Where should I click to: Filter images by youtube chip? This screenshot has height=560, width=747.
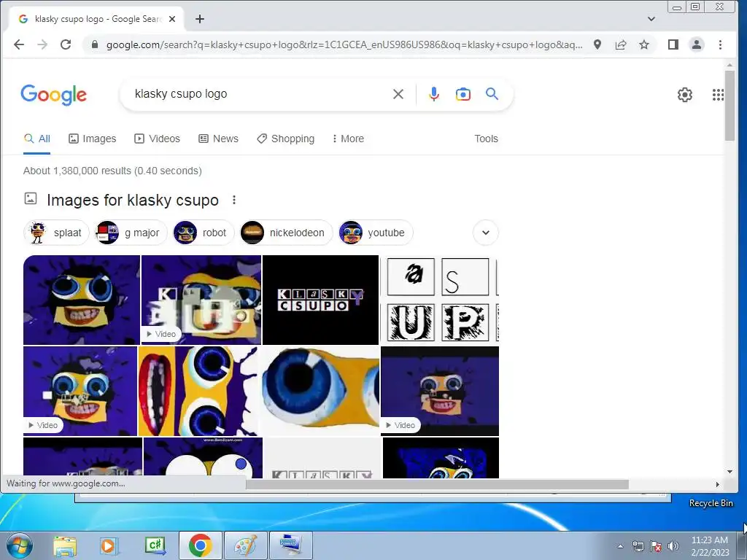pos(375,233)
